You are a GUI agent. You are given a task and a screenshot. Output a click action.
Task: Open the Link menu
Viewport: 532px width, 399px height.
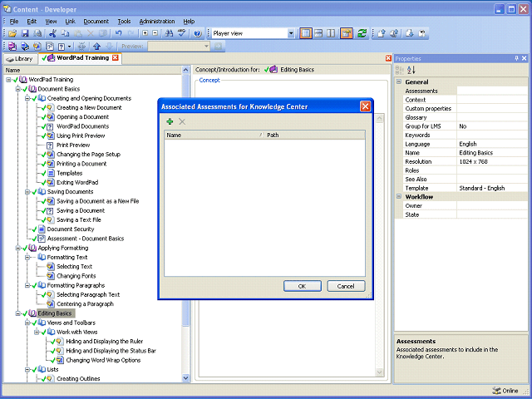(x=70, y=22)
